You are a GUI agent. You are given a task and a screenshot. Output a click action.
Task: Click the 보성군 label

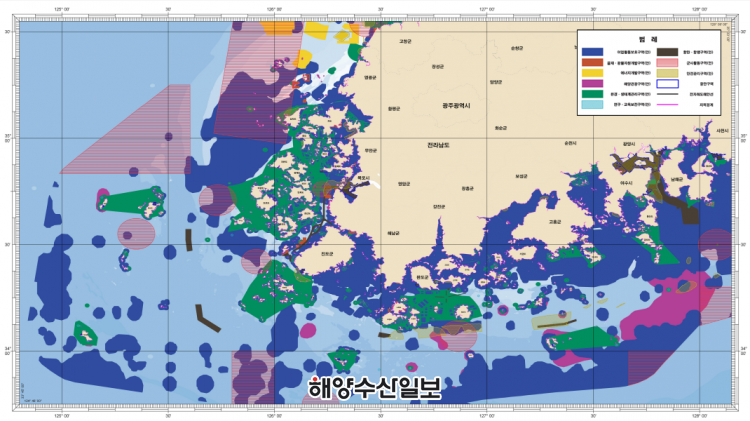pyautogui.click(x=521, y=177)
